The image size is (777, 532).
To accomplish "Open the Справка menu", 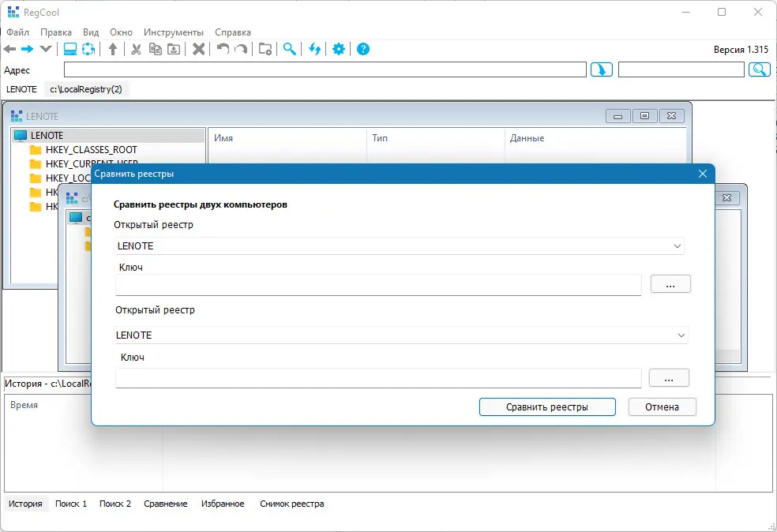I will click(233, 32).
